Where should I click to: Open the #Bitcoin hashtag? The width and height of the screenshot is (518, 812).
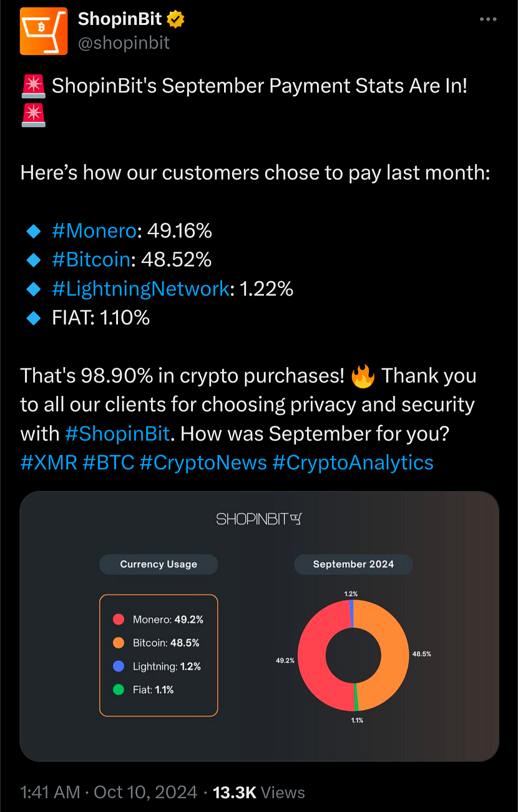(91, 259)
